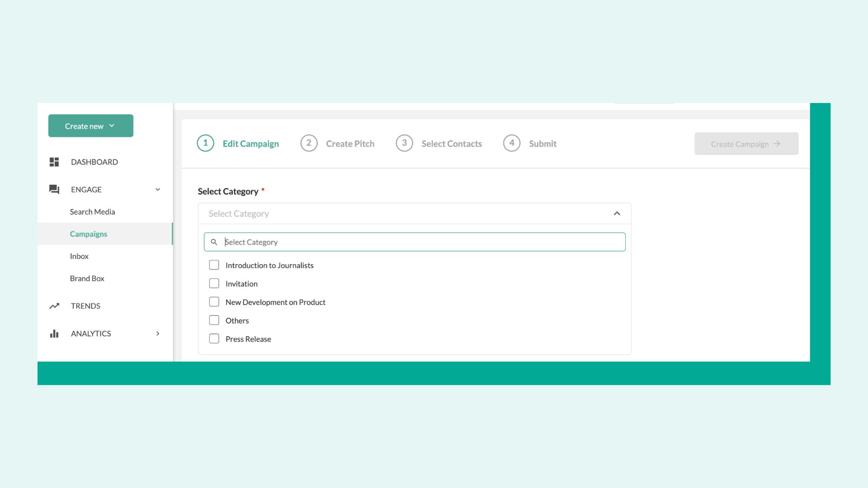Select the Others checkbox
This screenshot has height=488, width=868.
[x=214, y=320]
